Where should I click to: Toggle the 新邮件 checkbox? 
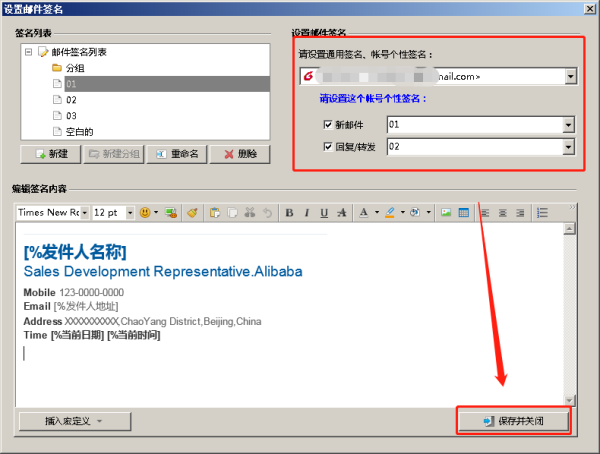point(328,124)
